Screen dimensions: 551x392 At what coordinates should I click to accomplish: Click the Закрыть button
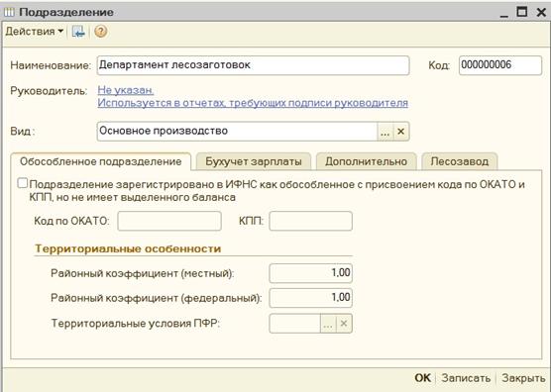tap(523, 378)
